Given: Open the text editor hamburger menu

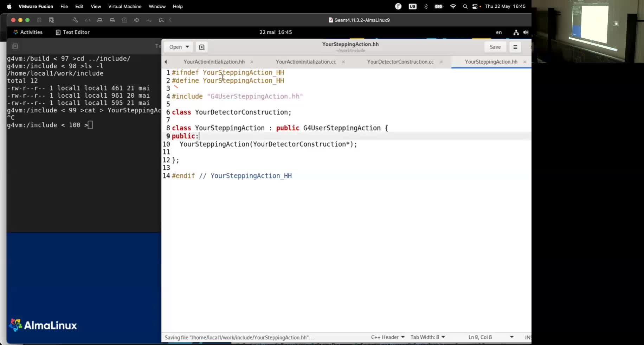Looking at the screenshot, I should pyautogui.click(x=515, y=47).
